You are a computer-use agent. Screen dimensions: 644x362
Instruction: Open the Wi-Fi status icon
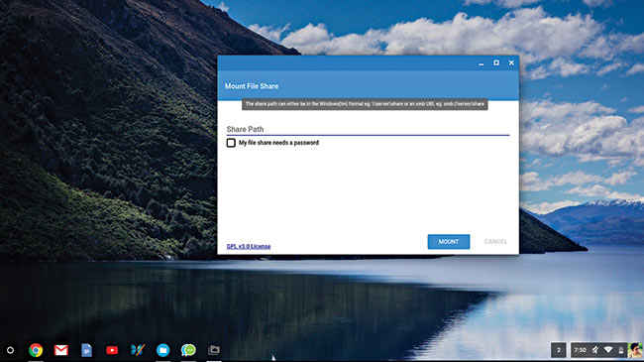click(x=608, y=350)
